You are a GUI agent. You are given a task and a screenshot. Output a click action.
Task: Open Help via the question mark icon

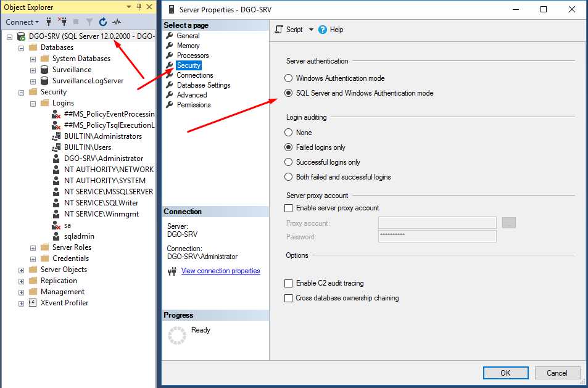[322, 29]
